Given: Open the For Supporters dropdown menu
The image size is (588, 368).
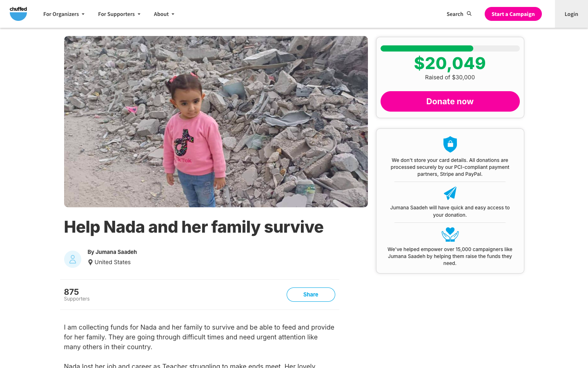Looking at the screenshot, I should tap(119, 14).
